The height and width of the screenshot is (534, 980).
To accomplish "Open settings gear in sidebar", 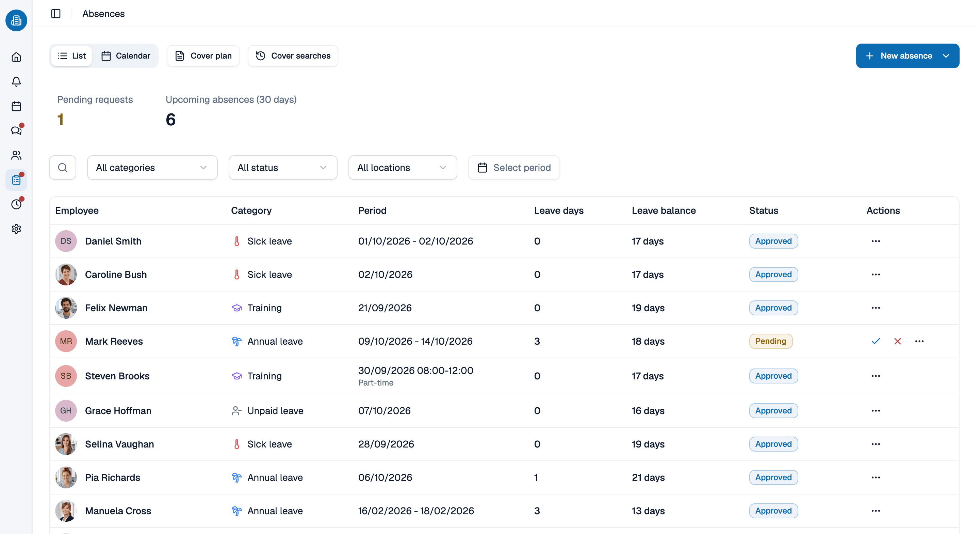I will tap(16, 229).
